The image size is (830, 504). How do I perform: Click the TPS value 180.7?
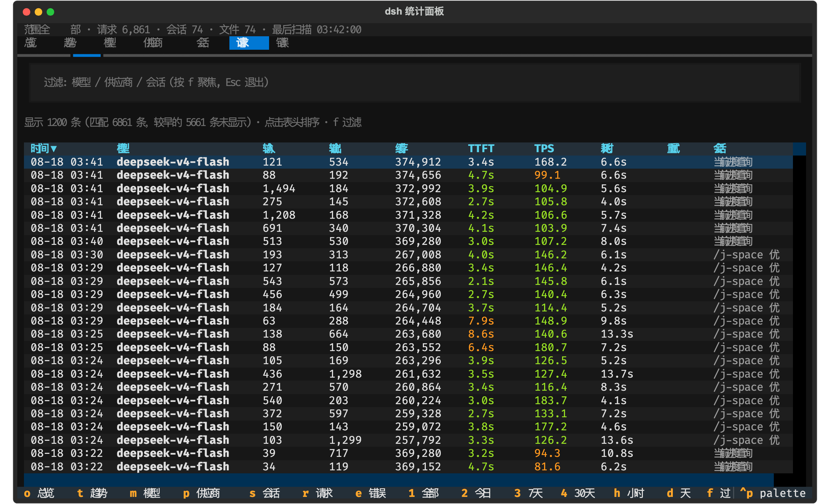tap(551, 347)
